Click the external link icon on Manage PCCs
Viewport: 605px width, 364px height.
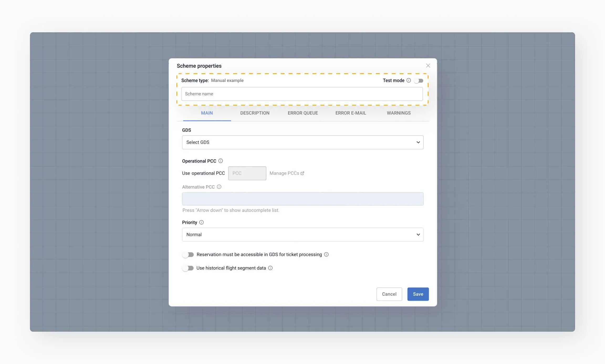(x=303, y=173)
